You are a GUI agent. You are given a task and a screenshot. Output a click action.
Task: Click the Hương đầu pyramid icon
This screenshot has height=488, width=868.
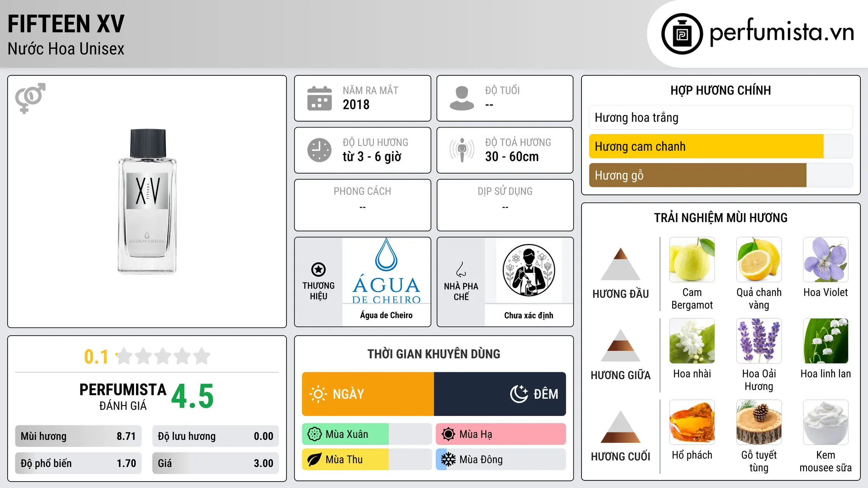pos(620,264)
